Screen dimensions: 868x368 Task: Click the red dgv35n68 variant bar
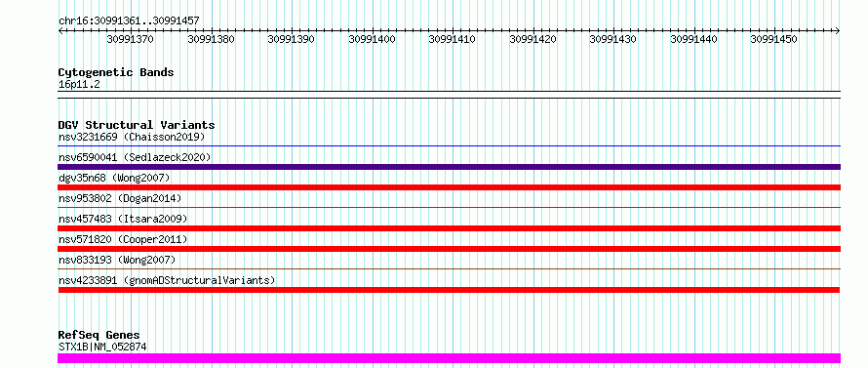[x=449, y=187]
